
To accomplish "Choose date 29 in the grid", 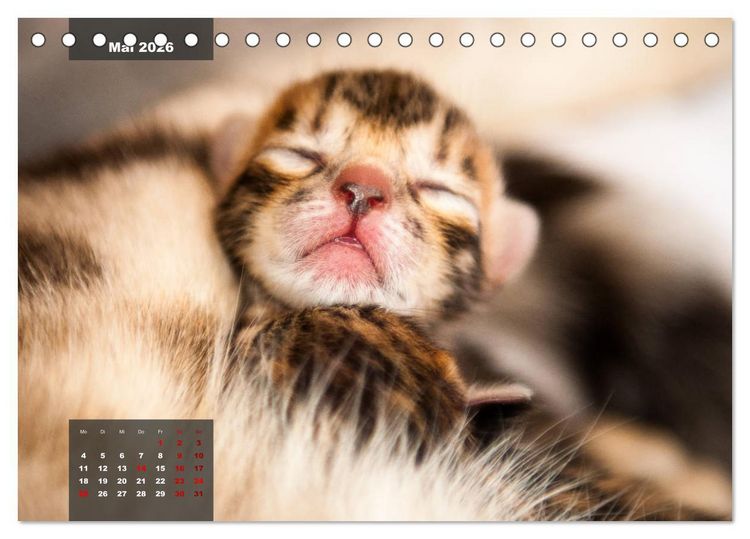I will 160,494.
